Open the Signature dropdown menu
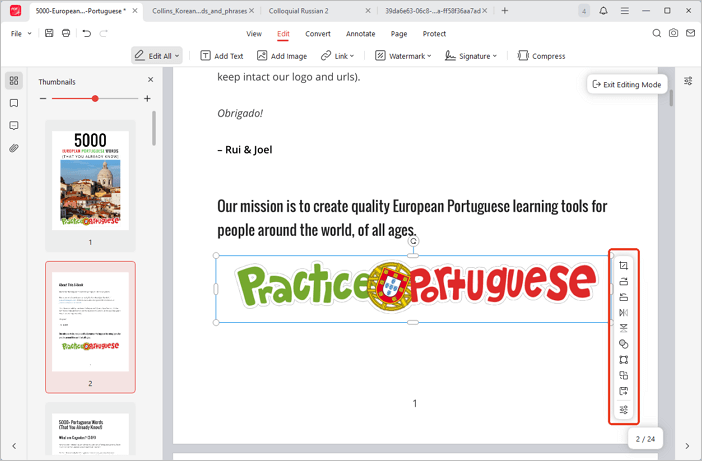This screenshot has height=461, width=702. (471, 56)
